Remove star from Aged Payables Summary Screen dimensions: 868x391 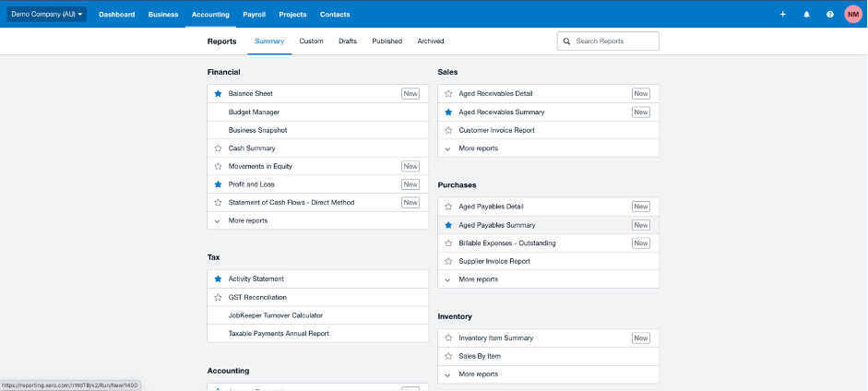tap(448, 225)
